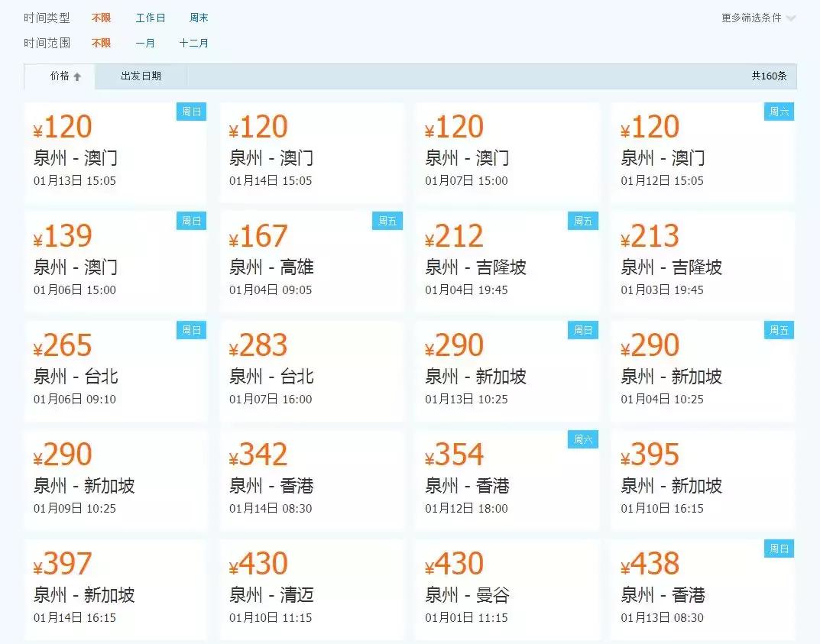Select the ¥212 泉州-吉隆坡 deal
Screen dimensions: 820x644
507,260
